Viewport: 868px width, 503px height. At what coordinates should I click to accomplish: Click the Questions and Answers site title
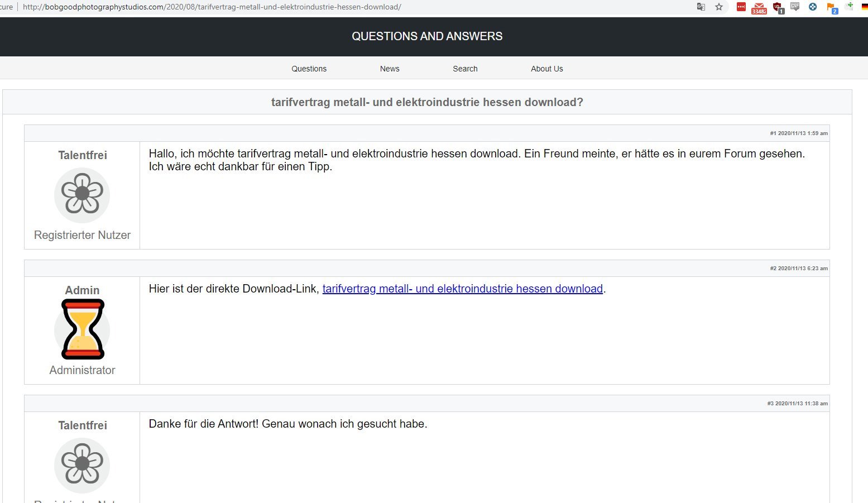tap(427, 36)
